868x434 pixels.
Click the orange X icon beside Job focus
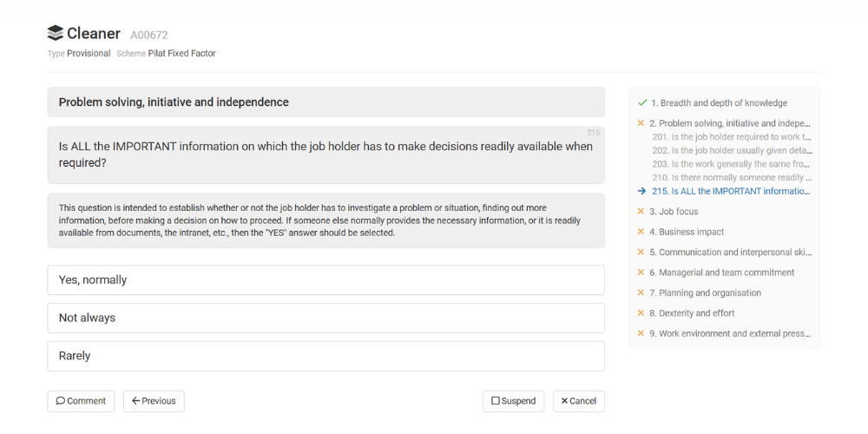[641, 211]
